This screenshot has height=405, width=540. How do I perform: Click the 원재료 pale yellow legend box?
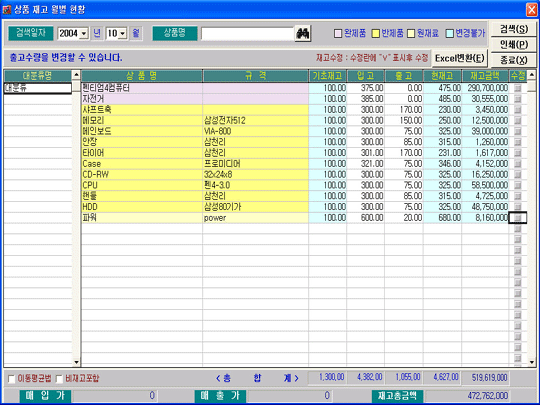coord(411,33)
